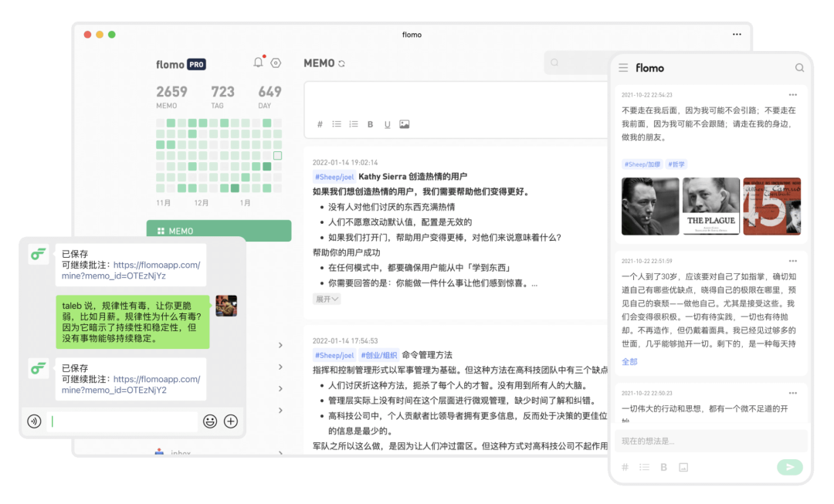
Task: Focus the chat message input field
Action: point(123,421)
